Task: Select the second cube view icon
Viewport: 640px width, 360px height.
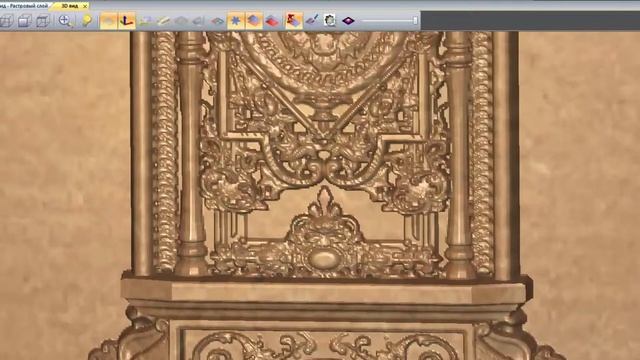Action: 24,21
